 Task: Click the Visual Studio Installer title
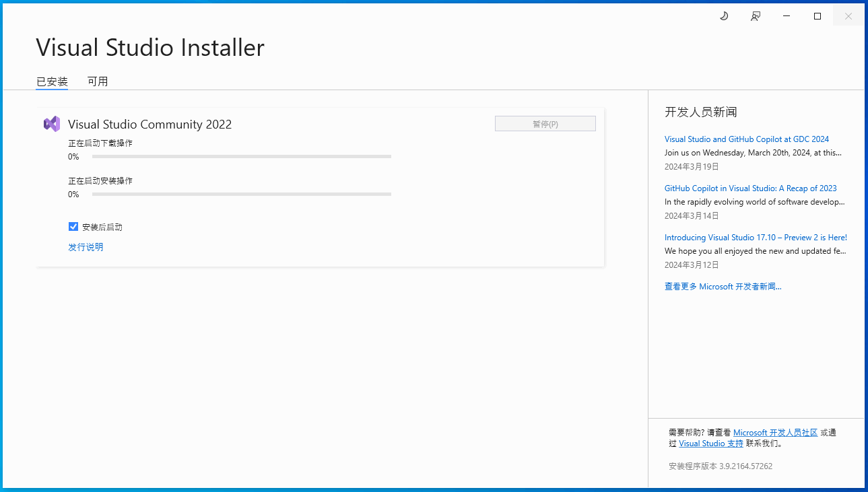[x=150, y=48]
